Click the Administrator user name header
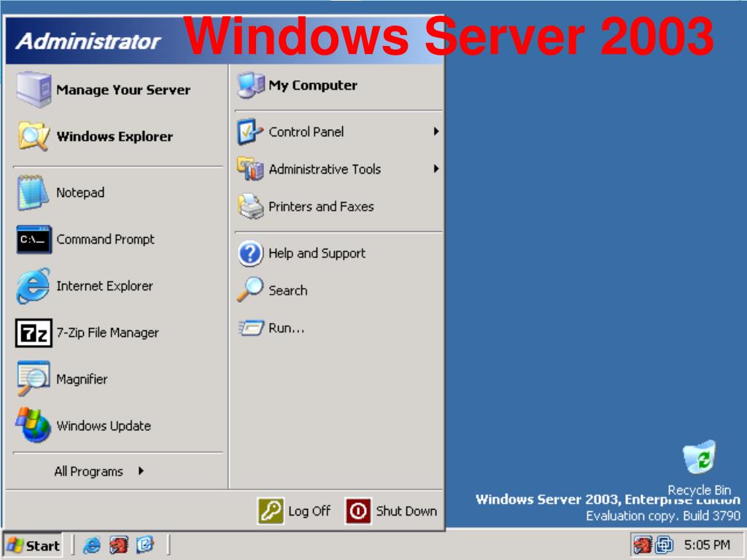 [88, 42]
